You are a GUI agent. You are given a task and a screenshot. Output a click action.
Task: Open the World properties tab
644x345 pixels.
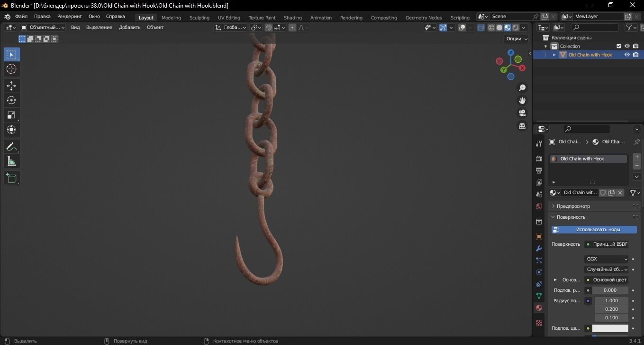539,206
